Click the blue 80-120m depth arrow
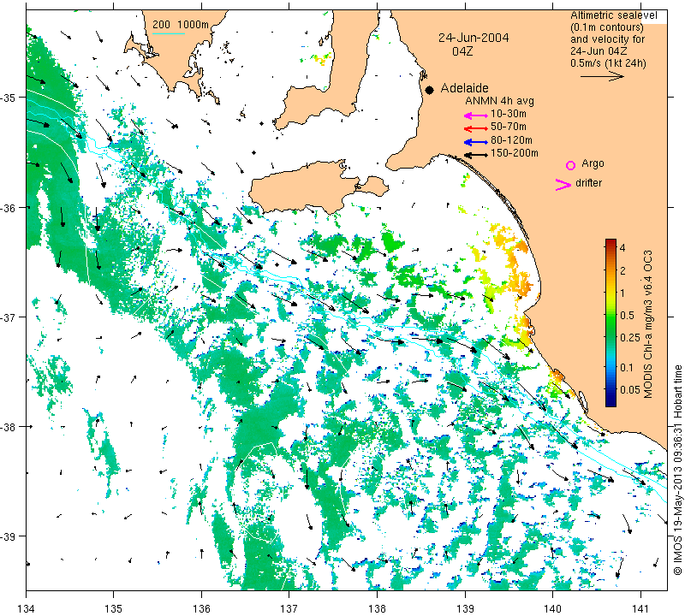The height and width of the screenshot is (616, 685). click(476, 142)
